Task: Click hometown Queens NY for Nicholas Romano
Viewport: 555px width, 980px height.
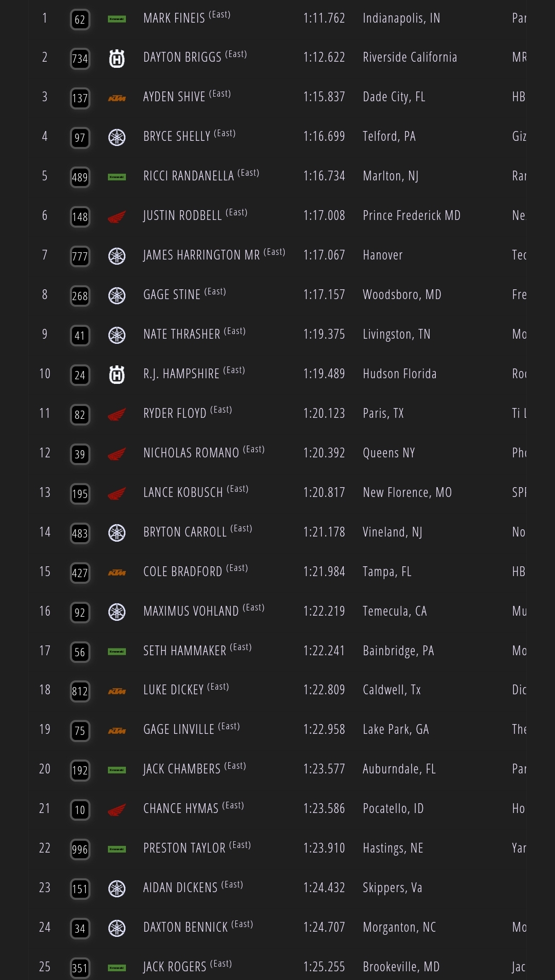Action: tap(388, 453)
